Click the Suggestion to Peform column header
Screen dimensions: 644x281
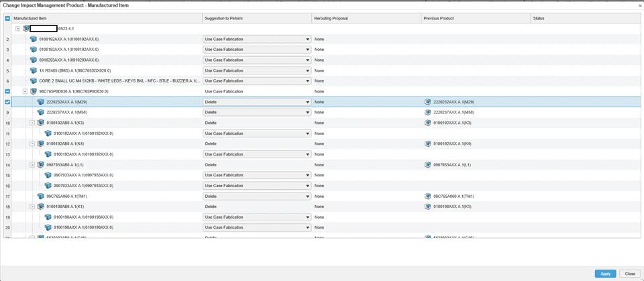[224, 19]
